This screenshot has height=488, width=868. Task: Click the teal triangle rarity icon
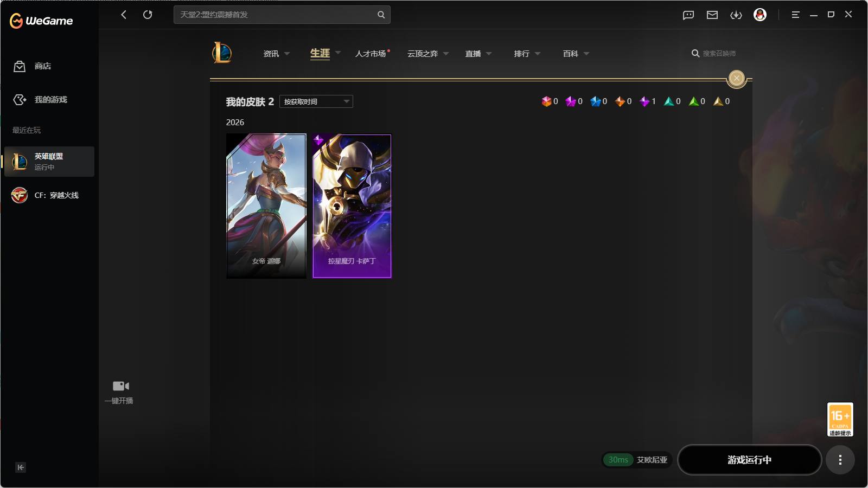pyautogui.click(x=669, y=101)
